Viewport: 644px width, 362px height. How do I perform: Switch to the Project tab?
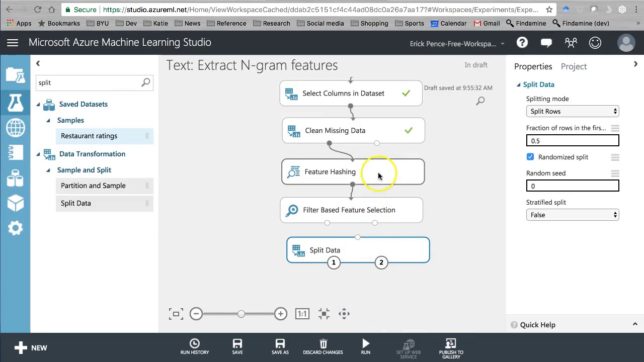[x=574, y=66]
